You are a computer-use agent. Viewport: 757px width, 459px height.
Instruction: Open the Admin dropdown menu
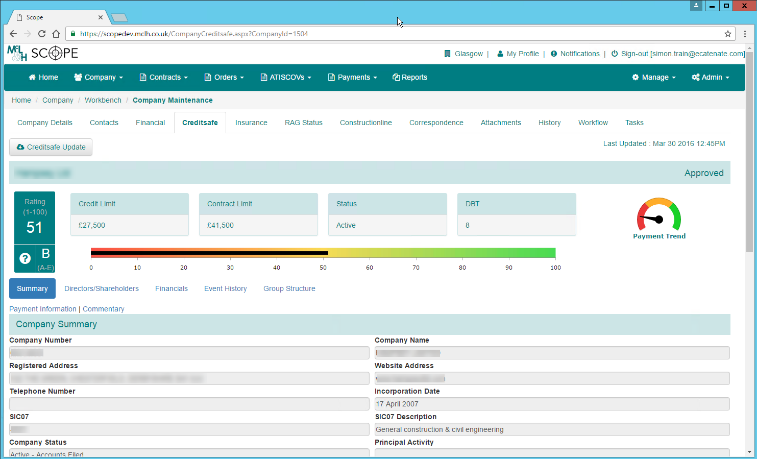tap(710, 77)
